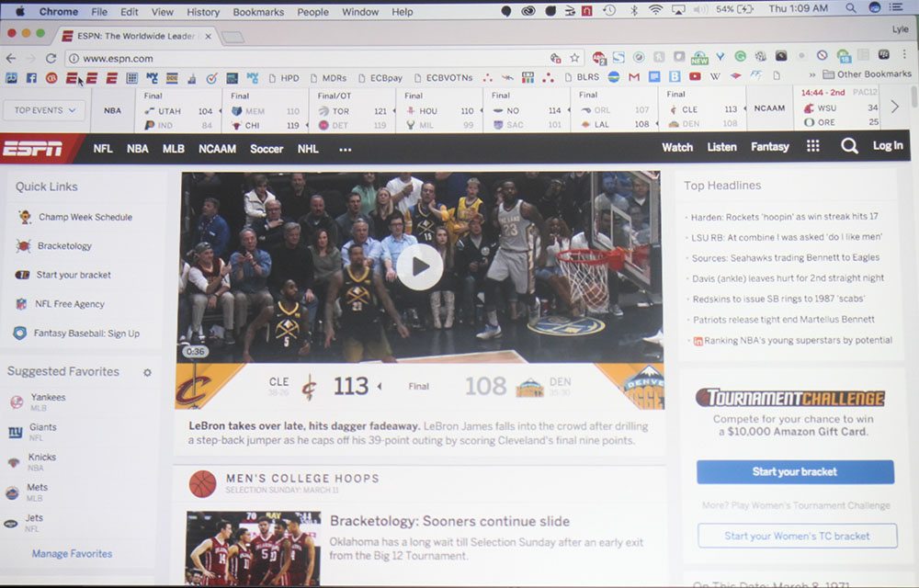Screen dimensions: 919x588
Task: Open the File menu
Action: coord(99,12)
